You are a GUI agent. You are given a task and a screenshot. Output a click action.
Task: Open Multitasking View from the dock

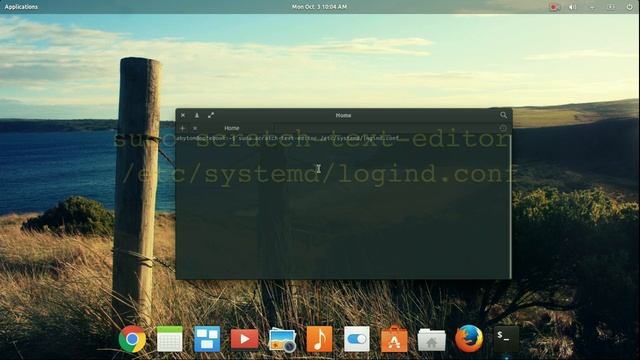[207, 339]
